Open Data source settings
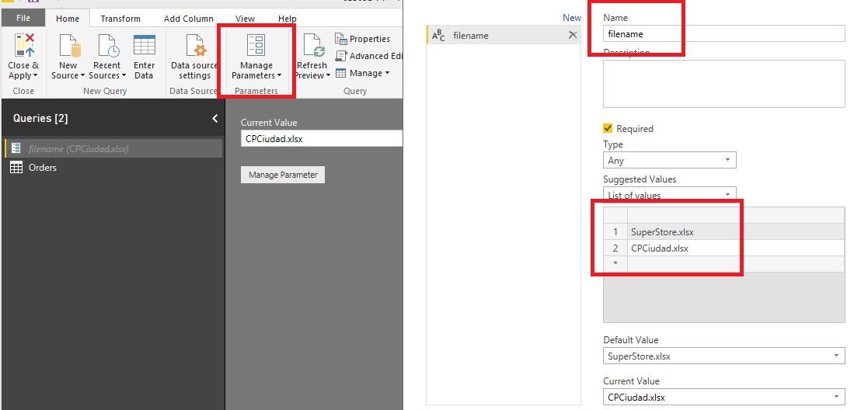The height and width of the screenshot is (410, 868). [x=194, y=55]
